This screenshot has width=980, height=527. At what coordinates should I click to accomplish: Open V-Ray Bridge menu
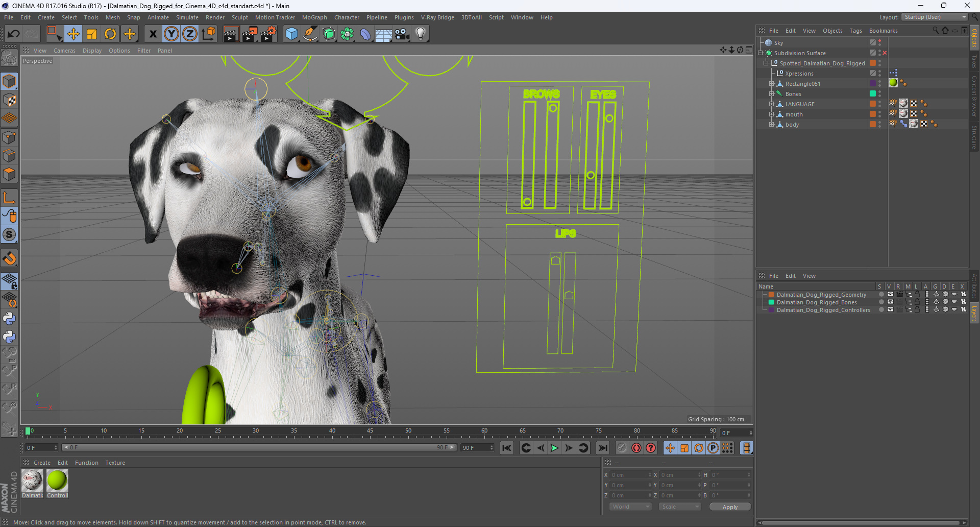pos(437,17)
